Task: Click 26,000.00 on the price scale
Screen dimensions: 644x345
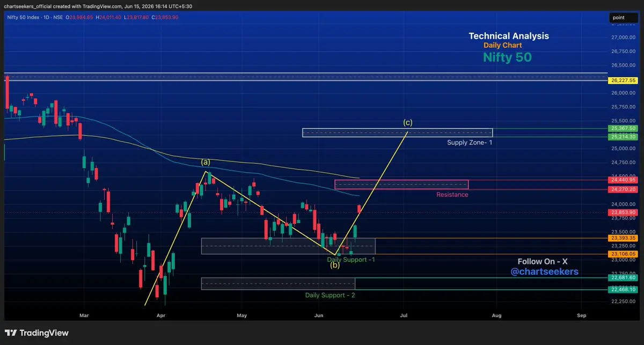Action: tap(623, 93)
